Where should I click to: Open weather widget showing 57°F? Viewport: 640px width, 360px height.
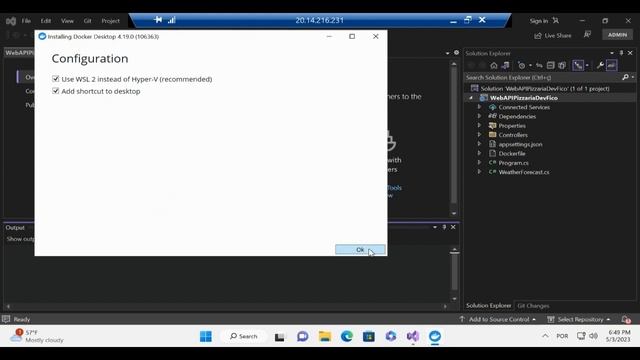[37, 336]
